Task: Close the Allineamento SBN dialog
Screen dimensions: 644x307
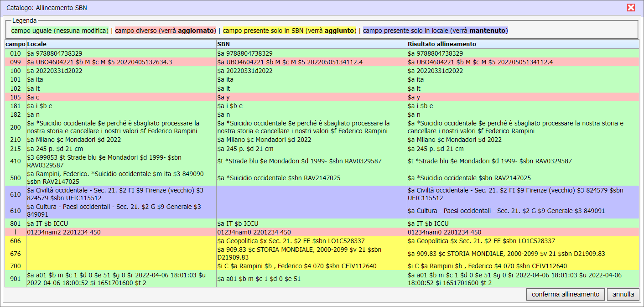Action: pos(631,7)
